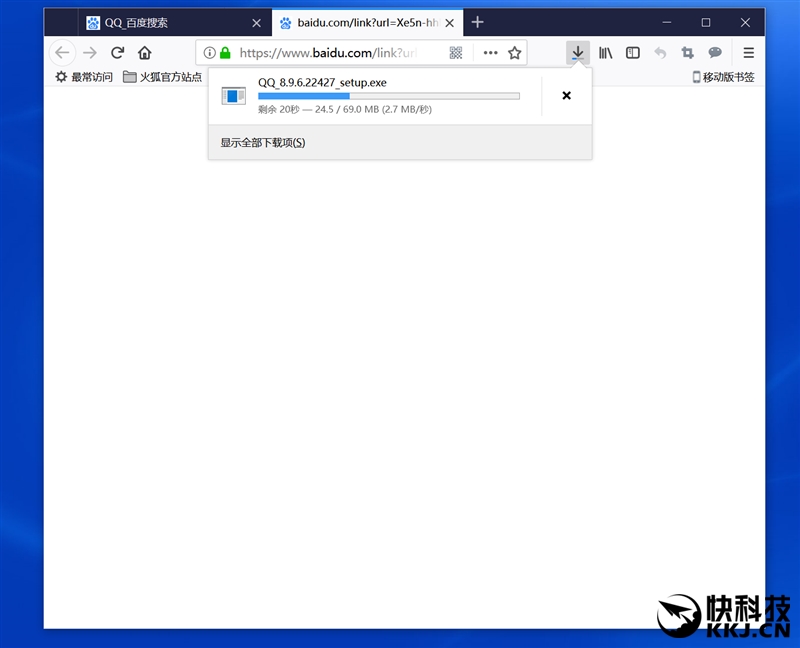Show site info via the circled i icon
Viewport: 800px width, 648px height.
(209, 53)
